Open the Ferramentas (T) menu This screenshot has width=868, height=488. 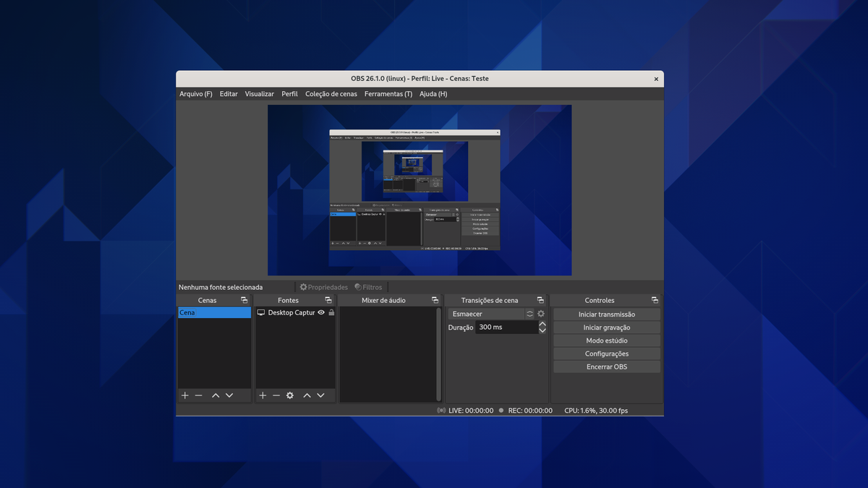[388, 94]
